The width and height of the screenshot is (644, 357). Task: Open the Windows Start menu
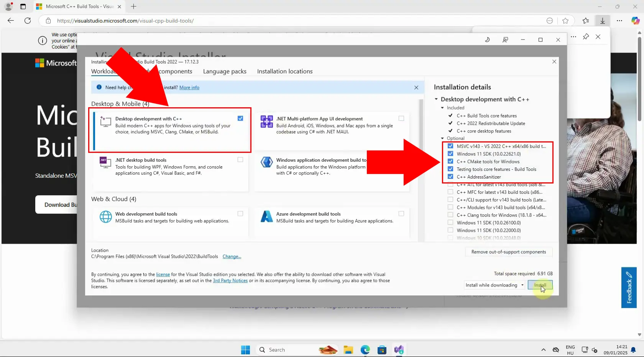point(245,350)
